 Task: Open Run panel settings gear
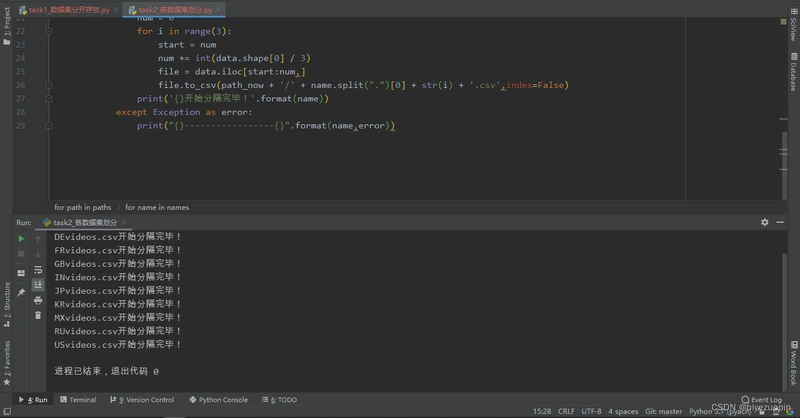(764, 222)
